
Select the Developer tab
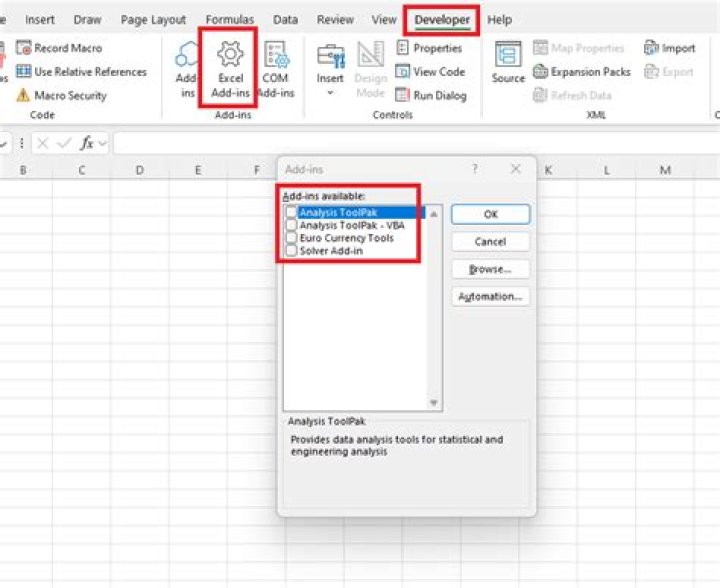[442, 20]
